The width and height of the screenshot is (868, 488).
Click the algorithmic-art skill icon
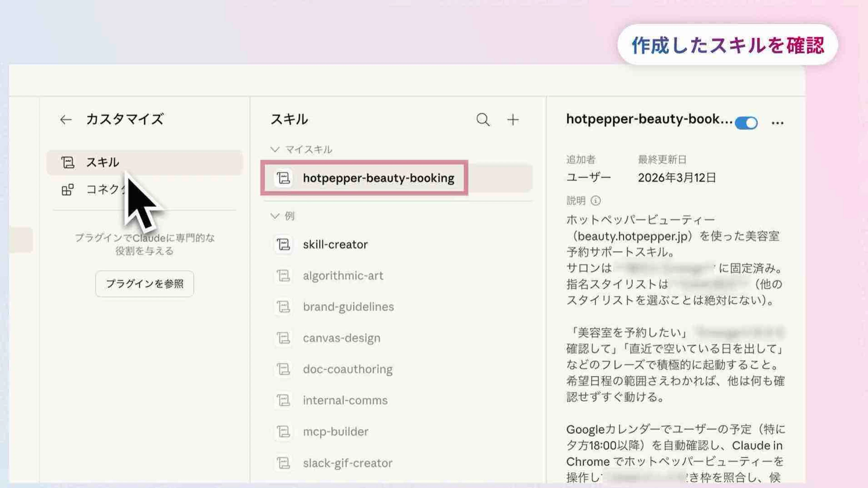click(283, 276)
